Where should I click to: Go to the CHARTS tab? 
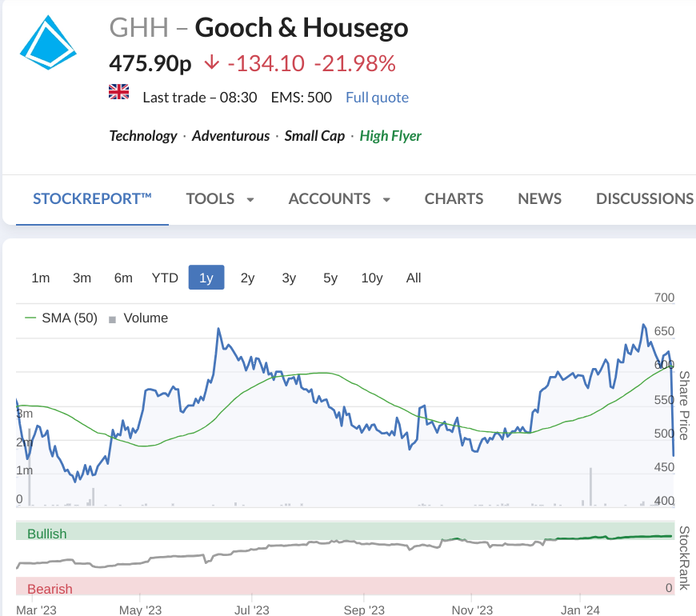point(454,199)
